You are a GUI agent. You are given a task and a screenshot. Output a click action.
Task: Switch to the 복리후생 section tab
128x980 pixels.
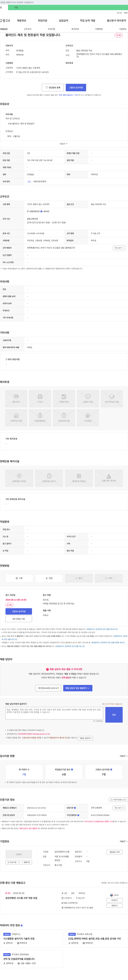click(75, 29)
